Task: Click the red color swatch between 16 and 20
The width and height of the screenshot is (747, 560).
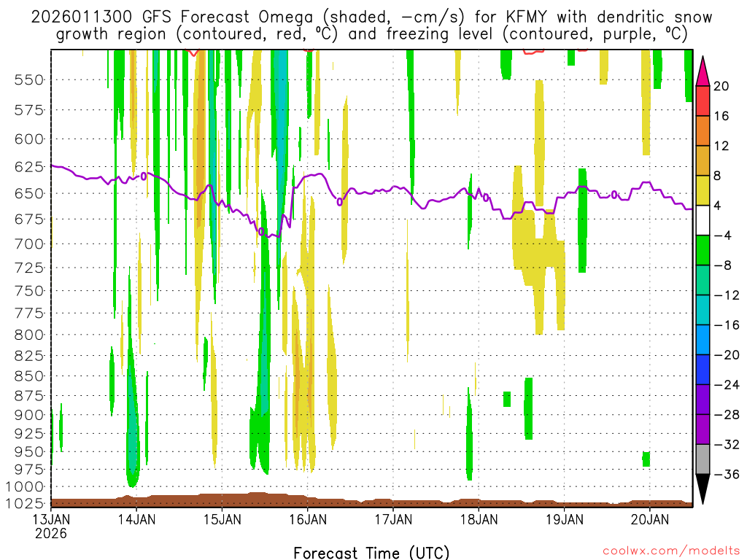Action: tap(703, 101)
